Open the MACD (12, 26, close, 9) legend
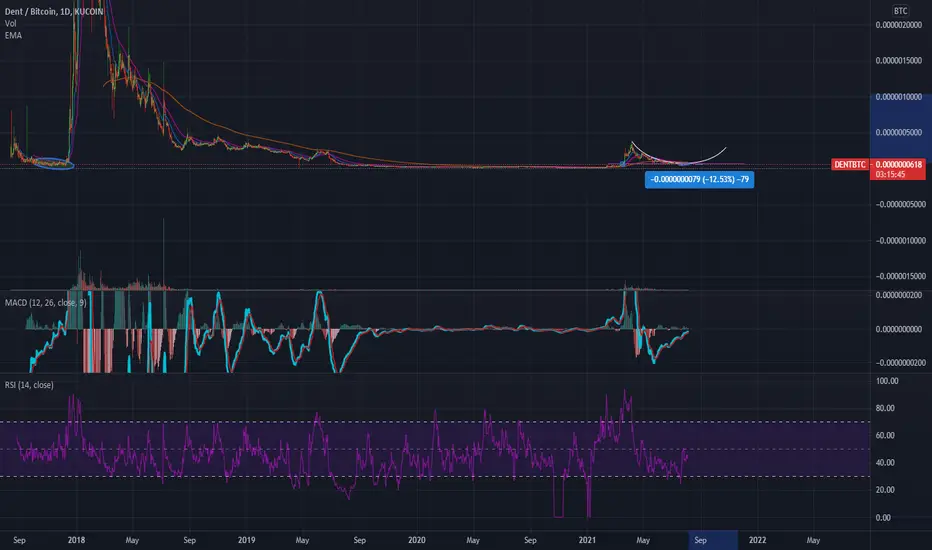 (46, 303)
